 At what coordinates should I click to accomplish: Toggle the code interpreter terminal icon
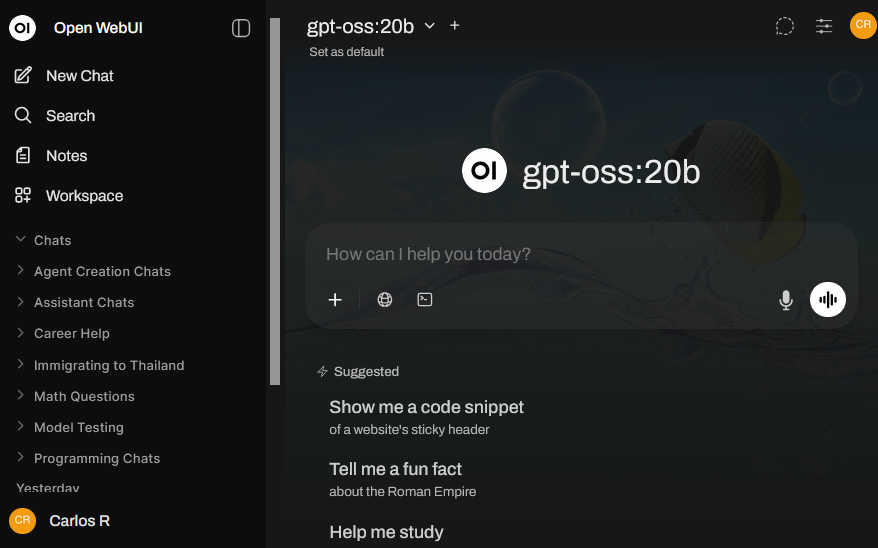click(425, 300)
